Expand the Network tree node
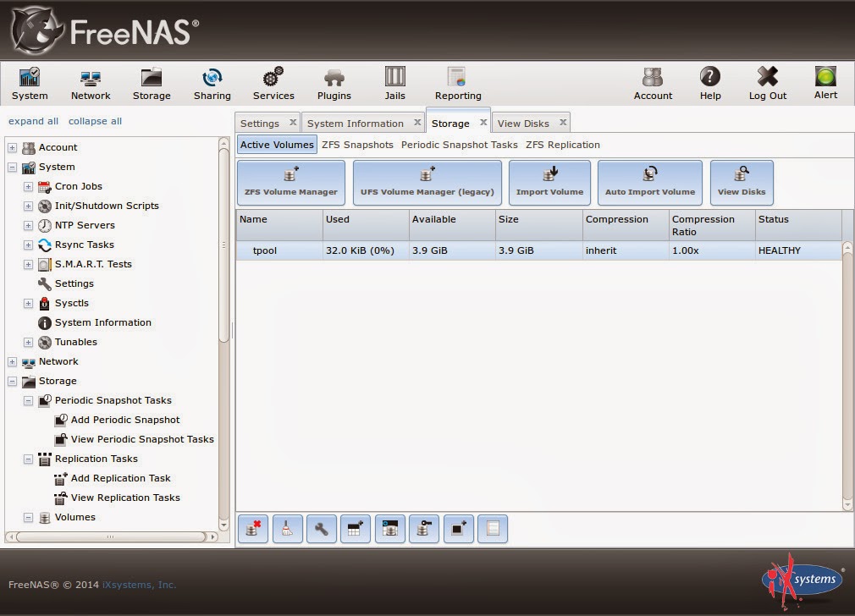This screenshot has height=616, width=855. tap(12, 362)
